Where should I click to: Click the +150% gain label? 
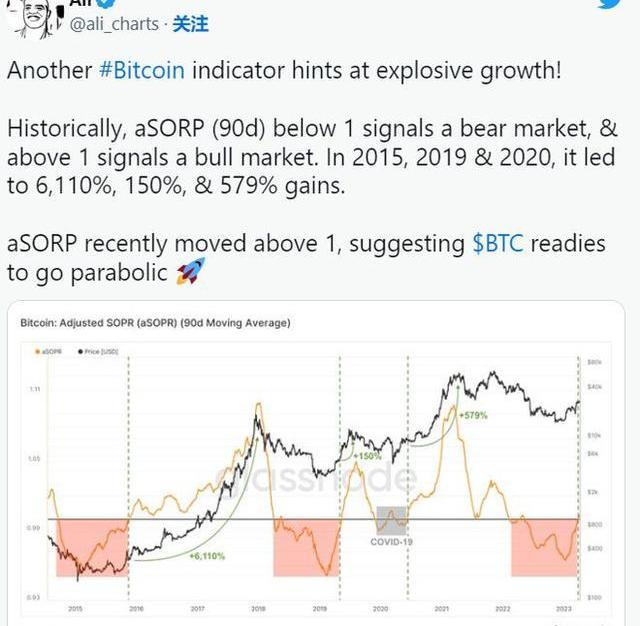point(369,455)
